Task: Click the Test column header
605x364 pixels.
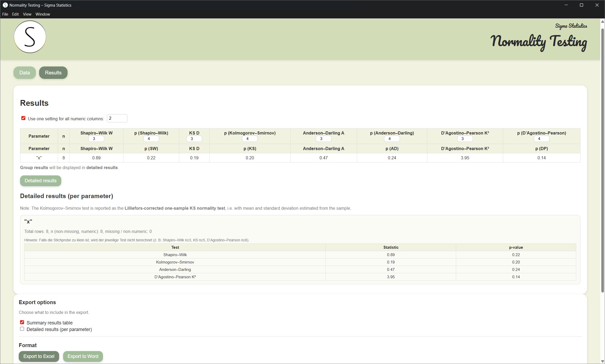Action: [x=175, y=247]
